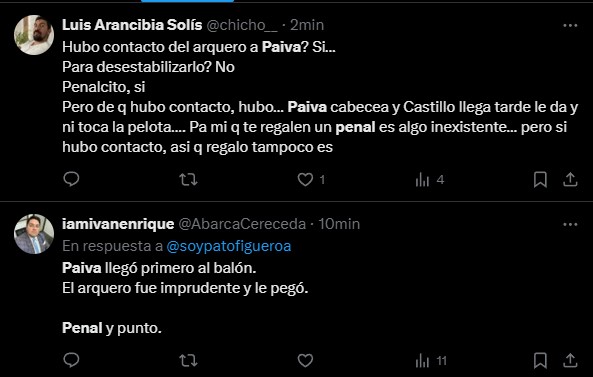
Task: Bookmark iamivanenrique's tweet
Action: 540,361
